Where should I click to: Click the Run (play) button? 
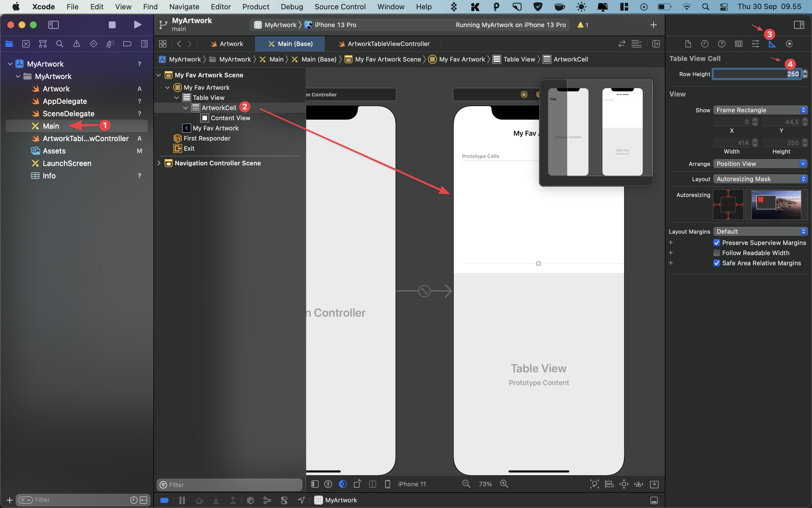tap(137, 25)
